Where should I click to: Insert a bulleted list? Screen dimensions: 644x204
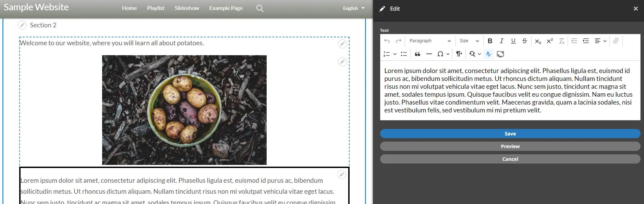404,54
